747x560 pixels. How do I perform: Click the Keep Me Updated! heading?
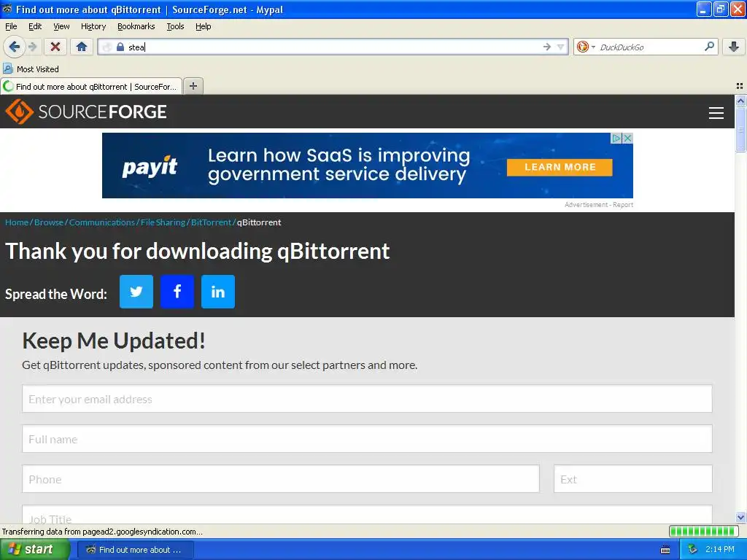(113, 341)
